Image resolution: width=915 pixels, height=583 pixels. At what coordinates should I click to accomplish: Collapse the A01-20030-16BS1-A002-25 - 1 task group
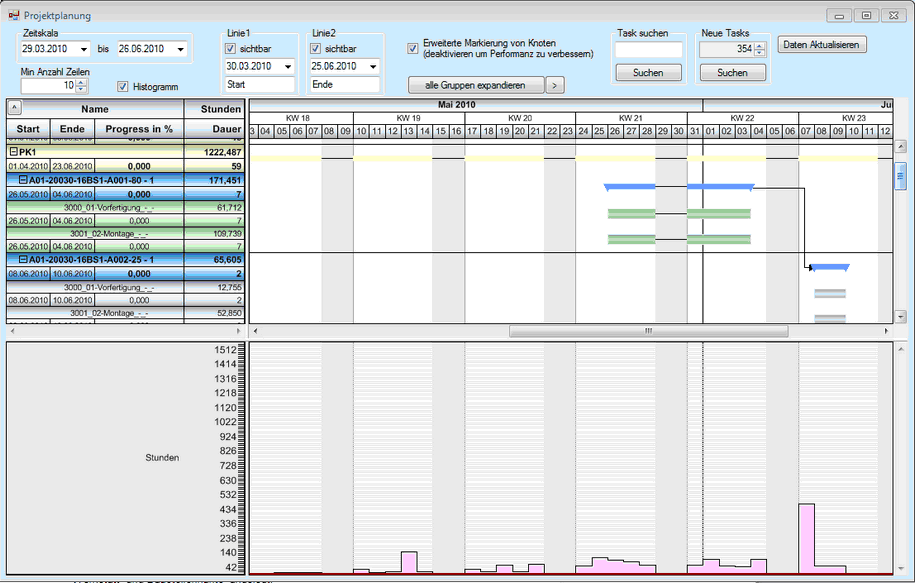(x=22, y=259)
